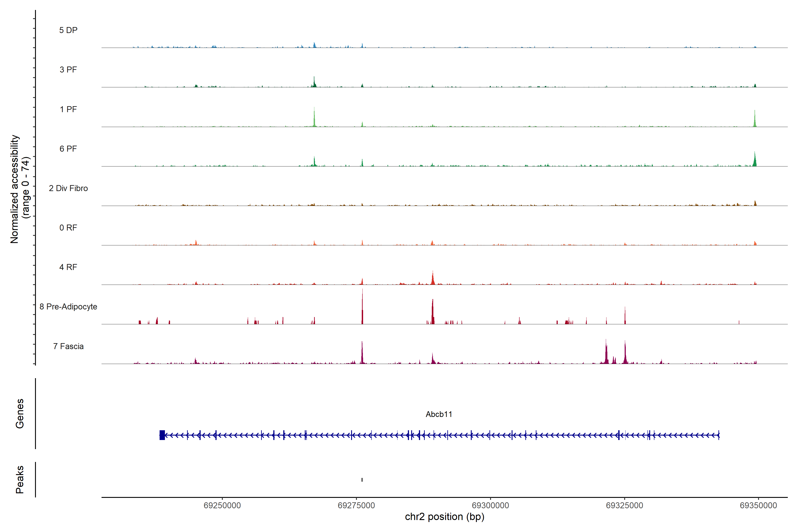Image resolution: width=798 pixels, height=532 pixels.
Task: Select the 6 PF track label
Action: [x=68, y=149]
